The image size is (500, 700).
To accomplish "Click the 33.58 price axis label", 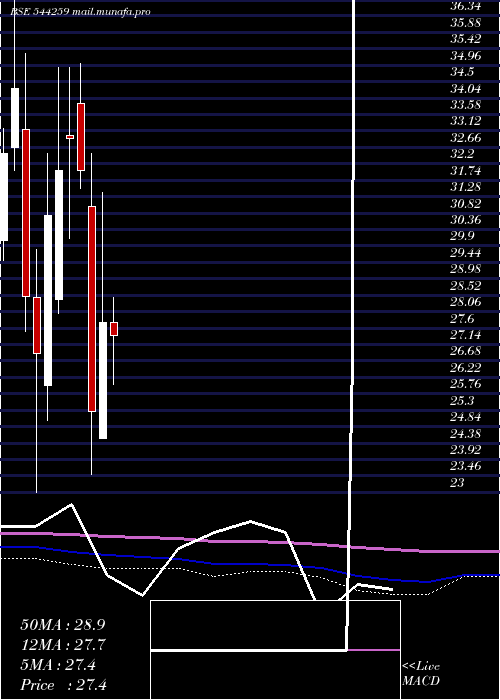I will [x=466, y=105].
